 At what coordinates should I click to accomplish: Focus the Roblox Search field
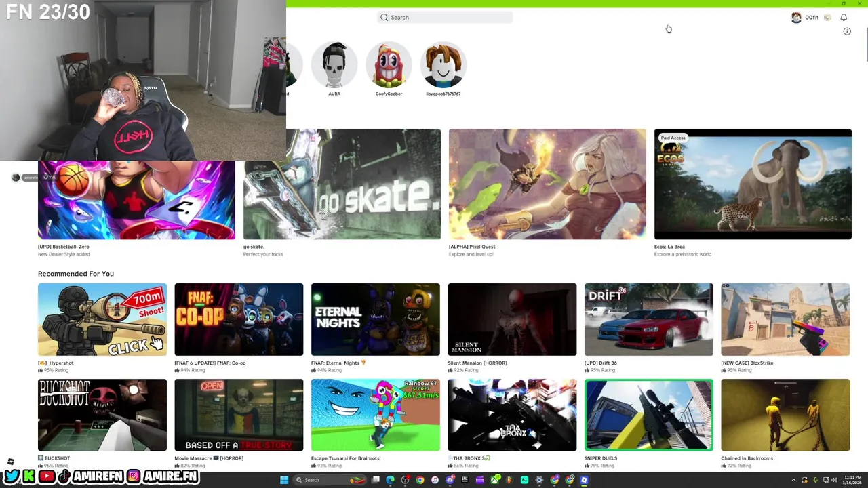[445, 17]
